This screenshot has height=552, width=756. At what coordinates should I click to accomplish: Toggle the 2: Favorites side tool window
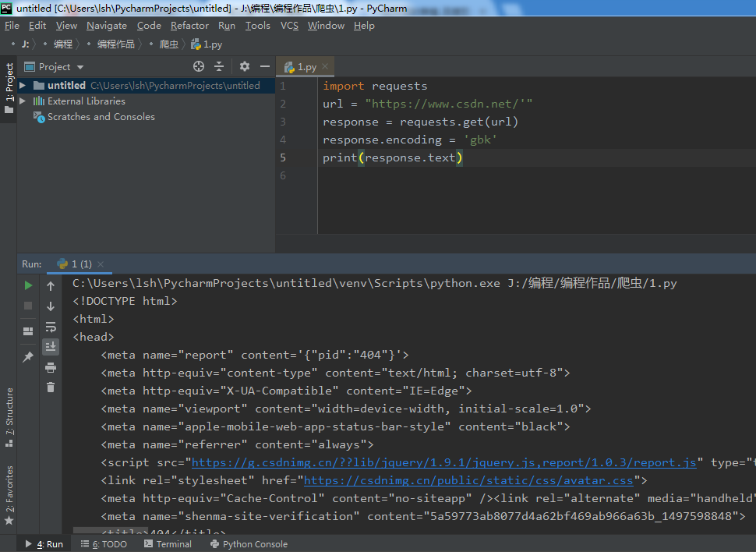coord(9,496)
